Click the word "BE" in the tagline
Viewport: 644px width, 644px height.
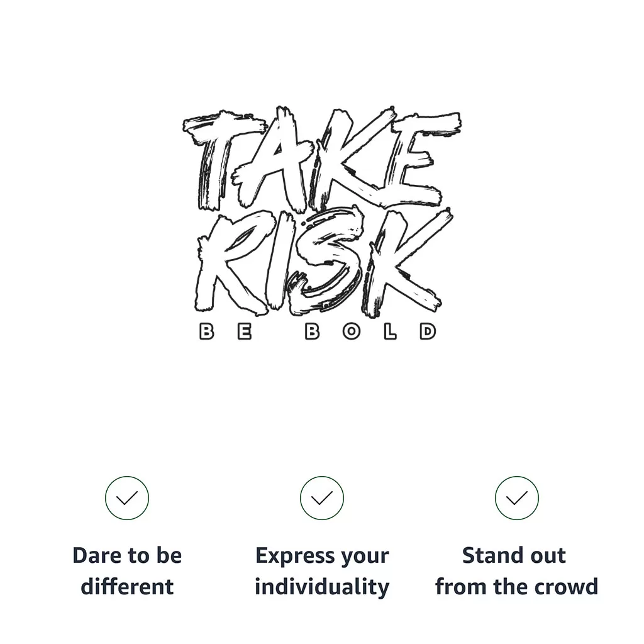pyautogui.click(x=226, y=331)
